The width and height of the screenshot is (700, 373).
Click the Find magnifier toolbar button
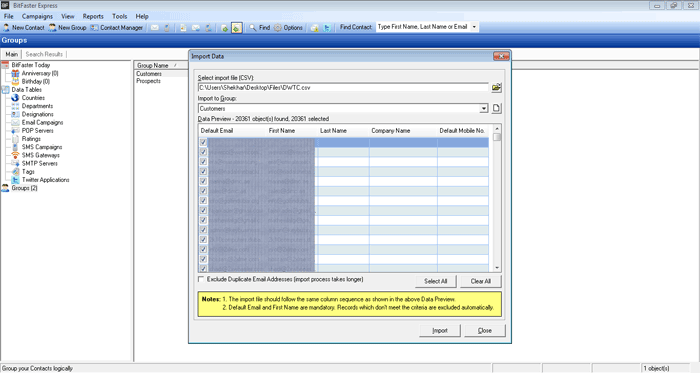click(259, 28)
